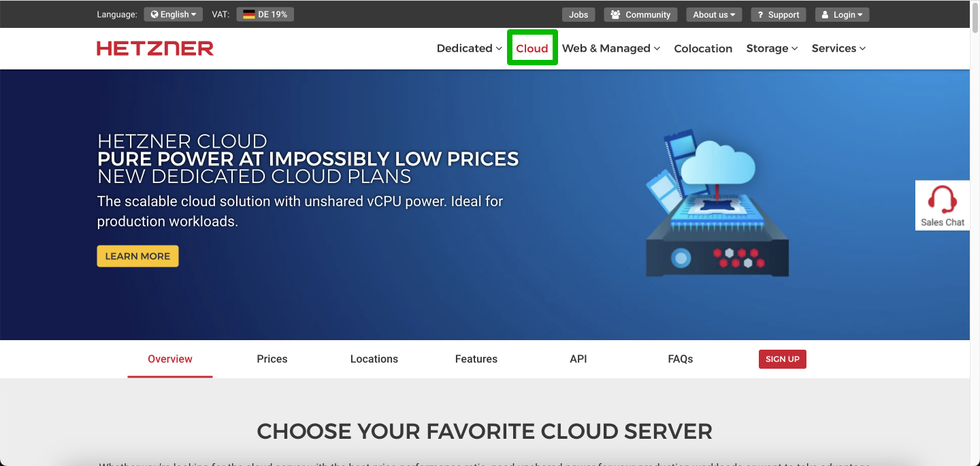980x466 pixels.
Task: Click the "scalable cloud solution" description paragraph
Action: 300,212
